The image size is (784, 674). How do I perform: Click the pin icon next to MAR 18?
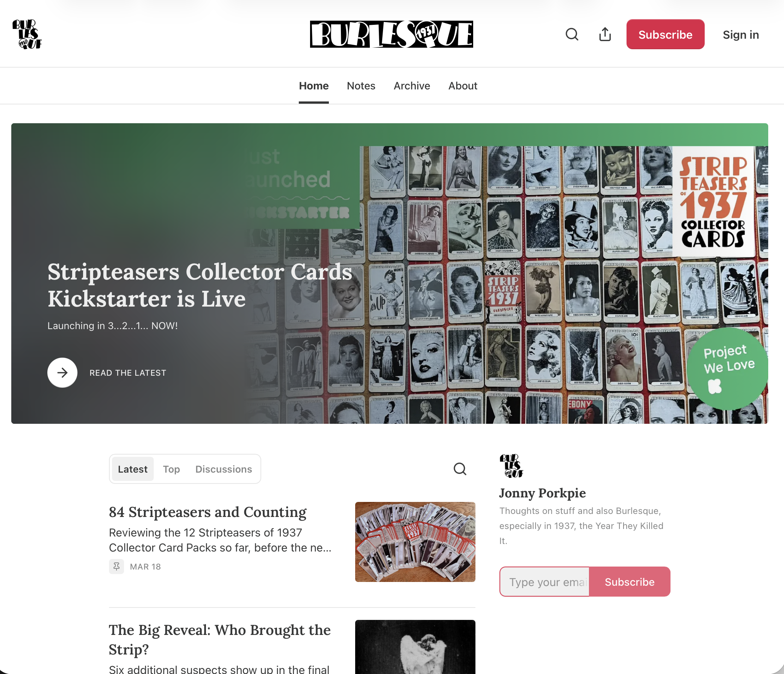116,566
